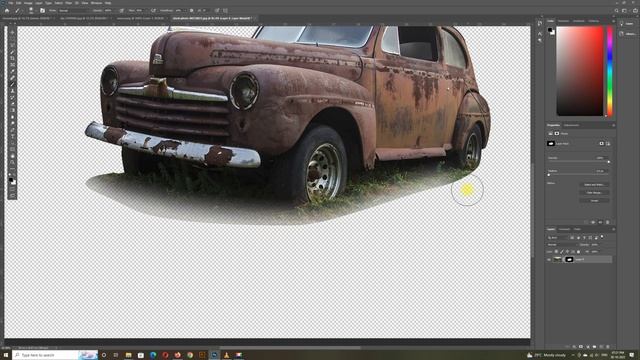Open the smoothing options gear icon
The height and width of the screenshot is (360, 640).
tap(191, 11)
